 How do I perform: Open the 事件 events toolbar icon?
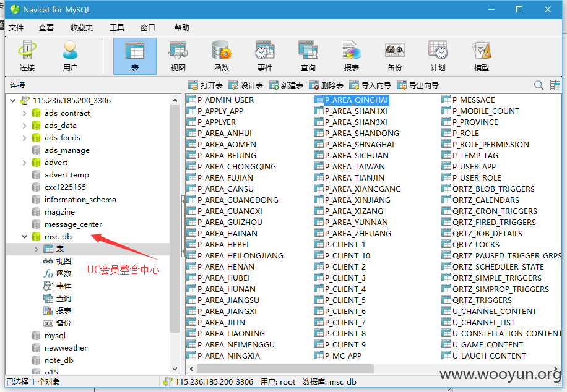coord(265,56)
